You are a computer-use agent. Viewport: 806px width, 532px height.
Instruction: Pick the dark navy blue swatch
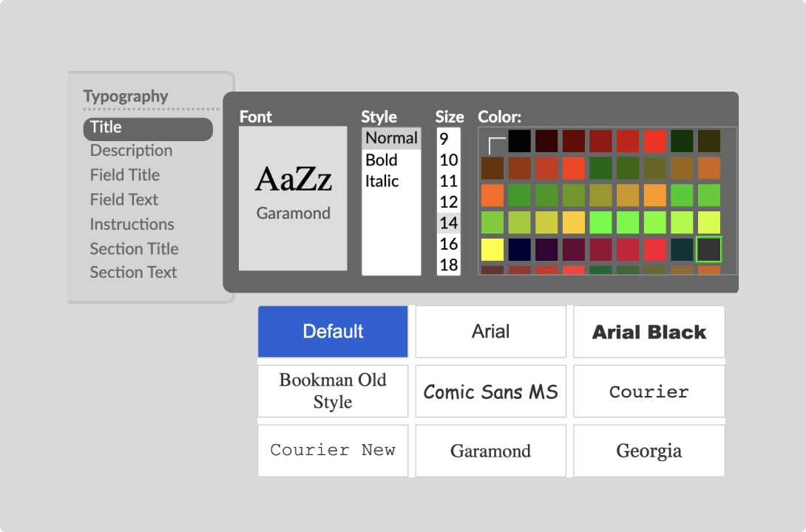pyautogui.click(x=519, y=250)
